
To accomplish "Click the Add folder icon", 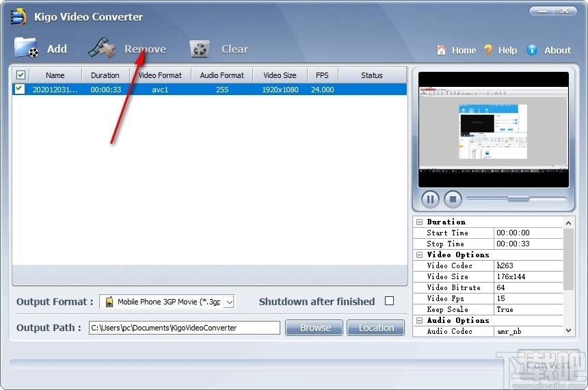I will tap(26, 48).
